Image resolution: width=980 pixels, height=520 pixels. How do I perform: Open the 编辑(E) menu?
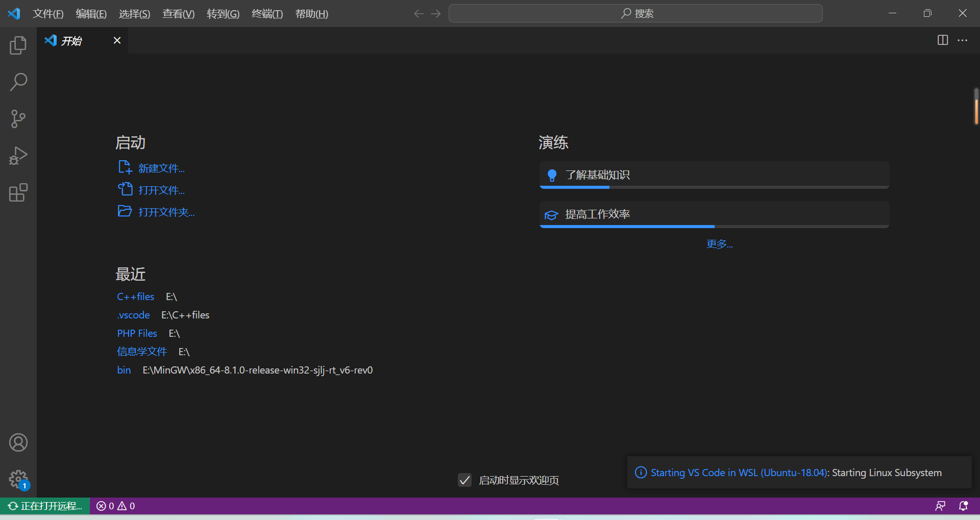[91, 14]
